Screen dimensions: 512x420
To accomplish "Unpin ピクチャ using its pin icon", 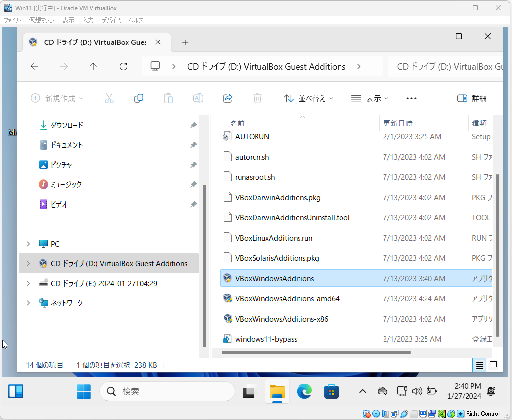I will (193, 165).
